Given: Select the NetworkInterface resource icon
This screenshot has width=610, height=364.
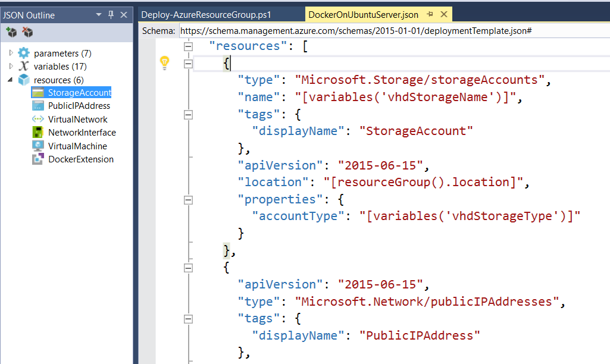Looking at the screenshot, I should coord(38,133).
